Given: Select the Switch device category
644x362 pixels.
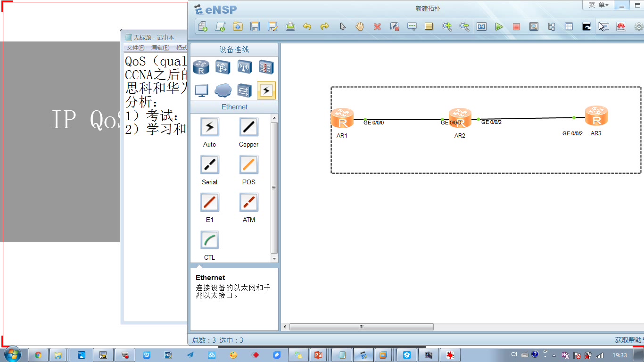Looking at the screenshot, I should [x=223, y=67].
